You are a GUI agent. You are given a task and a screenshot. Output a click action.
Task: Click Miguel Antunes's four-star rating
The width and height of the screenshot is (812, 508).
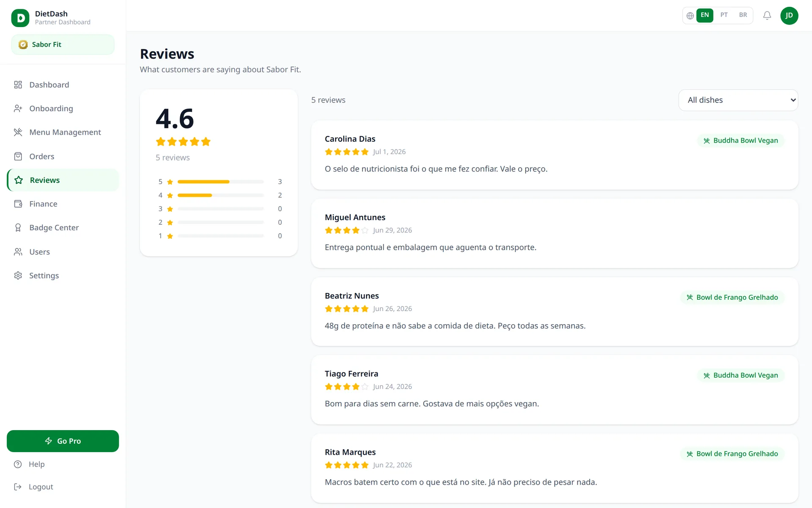[x=347, y=230]
